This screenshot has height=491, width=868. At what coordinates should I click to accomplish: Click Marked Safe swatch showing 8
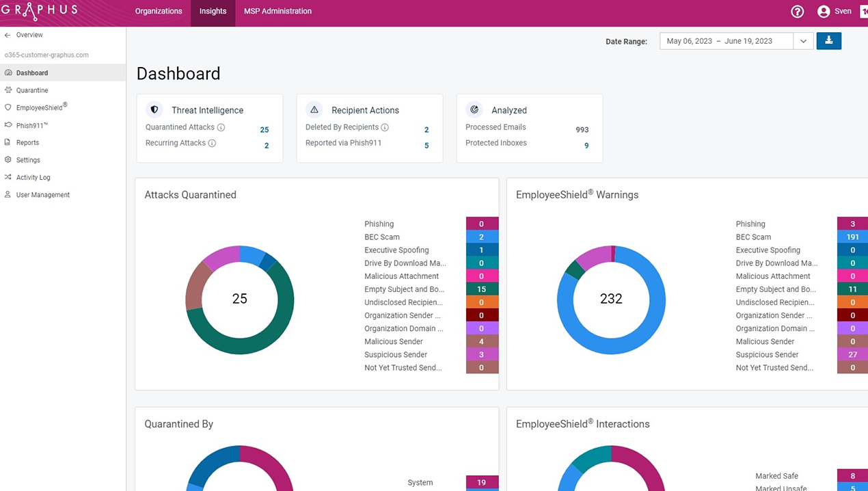(852, 476)
